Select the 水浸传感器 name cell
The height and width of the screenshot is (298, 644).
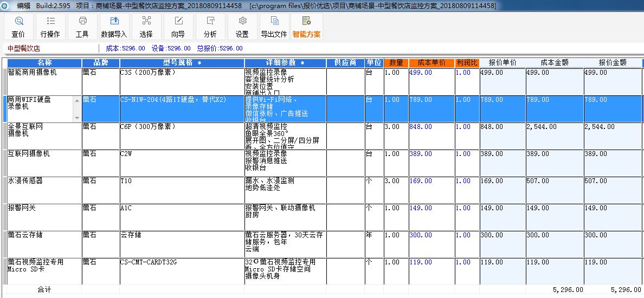44,190
